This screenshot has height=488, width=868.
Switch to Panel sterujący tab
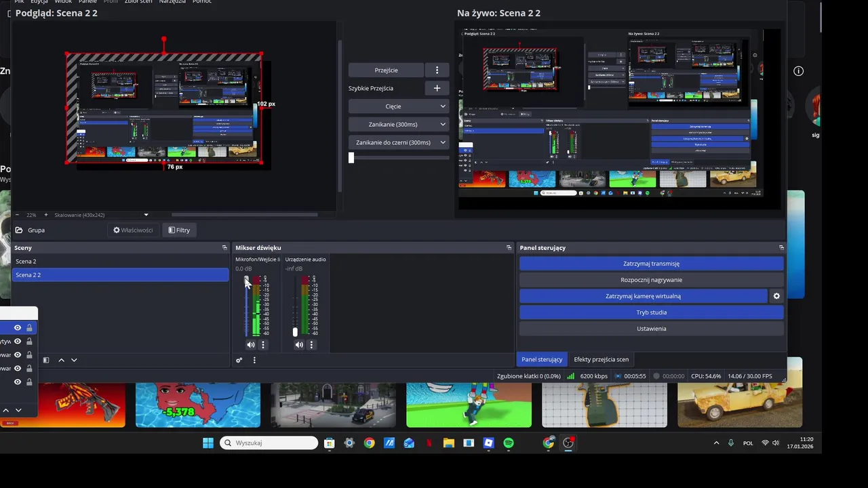(542, 360)
